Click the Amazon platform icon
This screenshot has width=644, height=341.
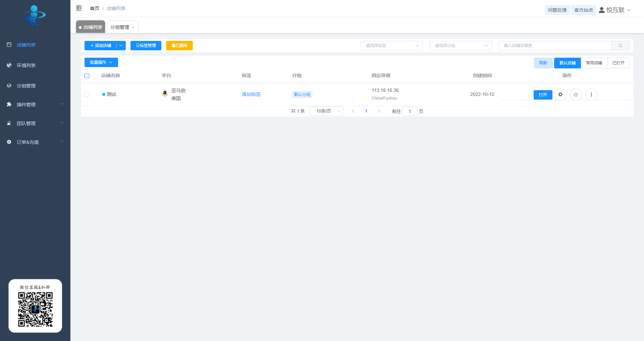[x=165, y=94]
